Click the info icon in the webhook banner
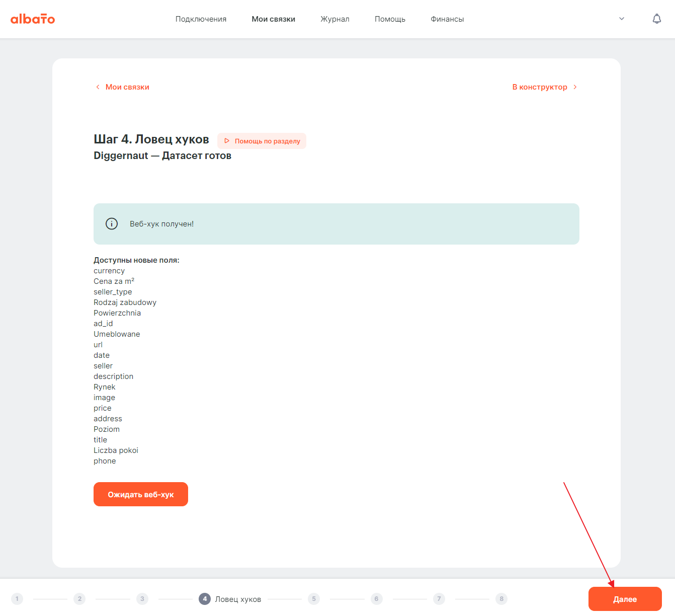Viewport: 675px width, 616px height. pos(112,223)
